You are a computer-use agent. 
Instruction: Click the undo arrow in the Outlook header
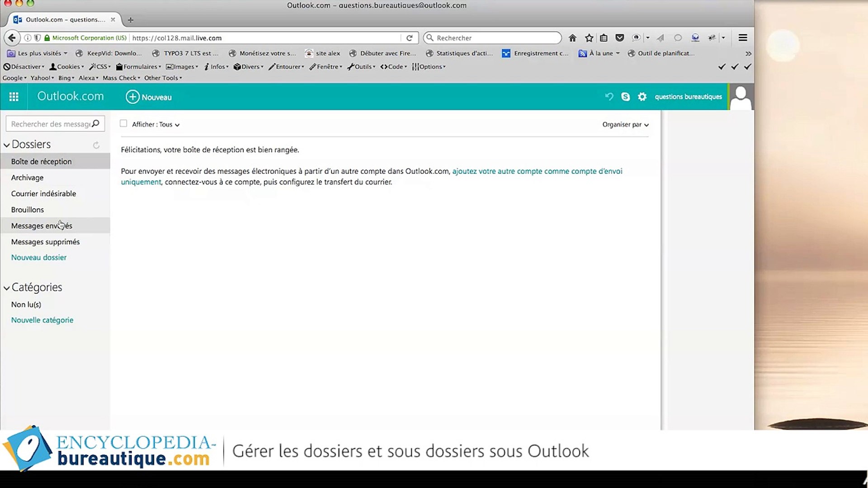609,97
